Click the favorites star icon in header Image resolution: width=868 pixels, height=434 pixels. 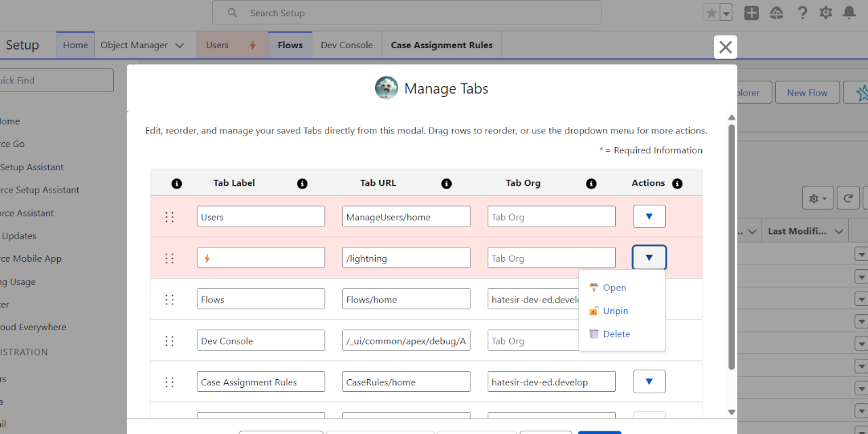tap(711, 13)
